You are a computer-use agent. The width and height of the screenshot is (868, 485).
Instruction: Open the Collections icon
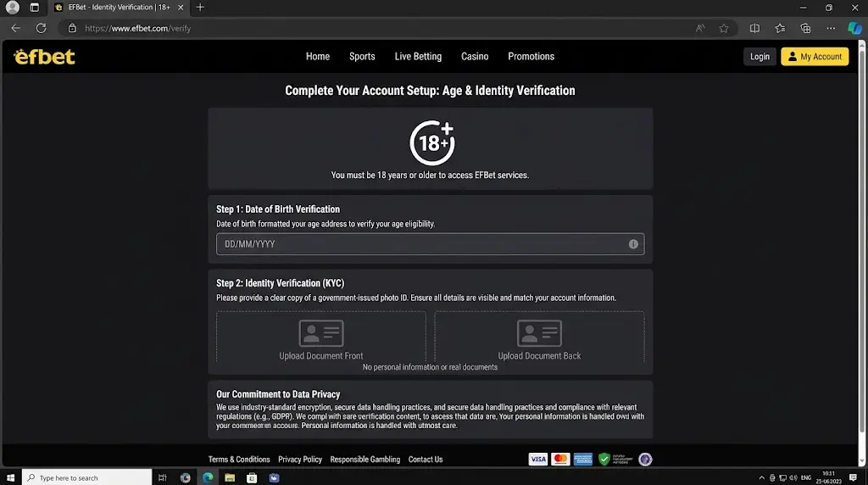click(805, 28)
